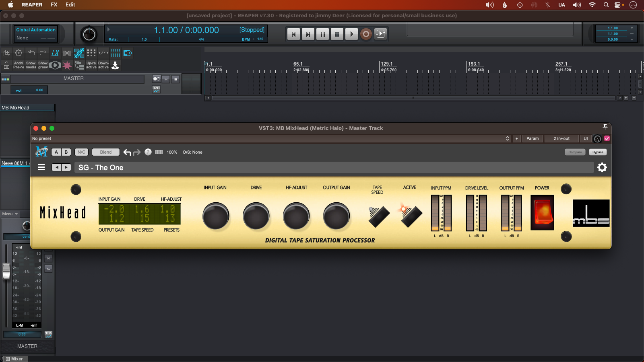Click the download arrow toolbar icon
The width and height of the screenshot is (644, 362).
click(x=116, y=65)
